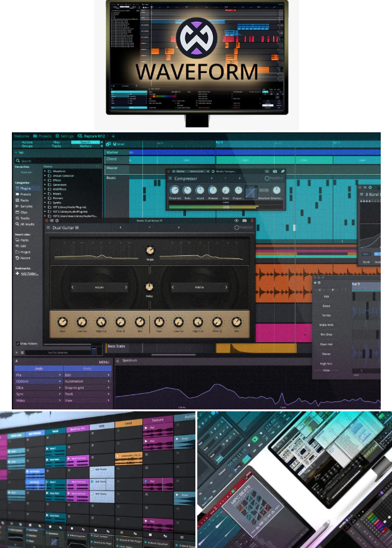Expand the Tags section
392x548 pixels.
point(16,152)
